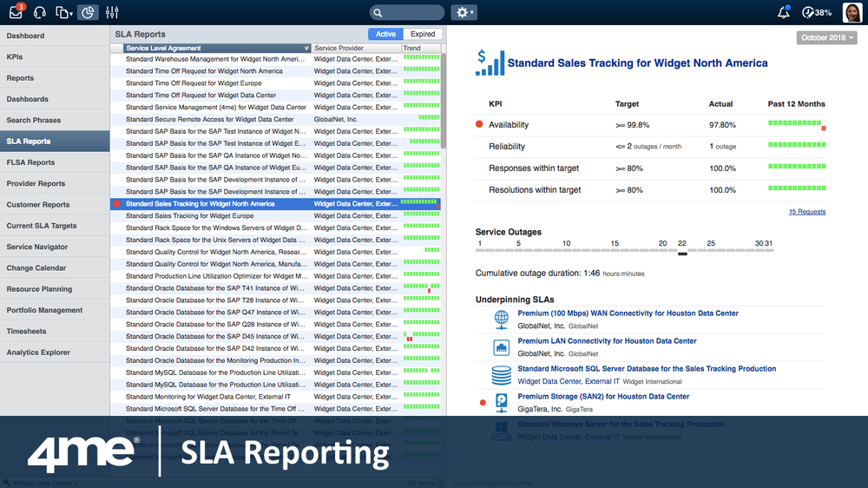Open Provider Reports in sidebar
This screenshot has width=868, height=488.
click(x=55, y=183)
